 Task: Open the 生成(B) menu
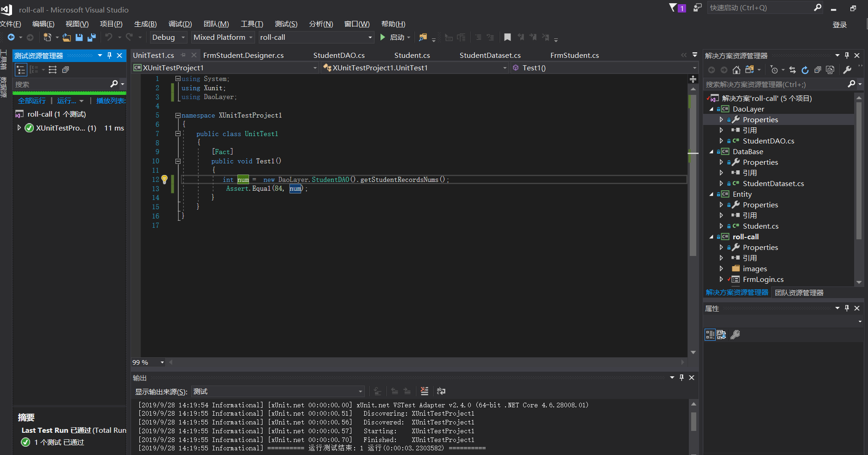click(x=145, y=24)
